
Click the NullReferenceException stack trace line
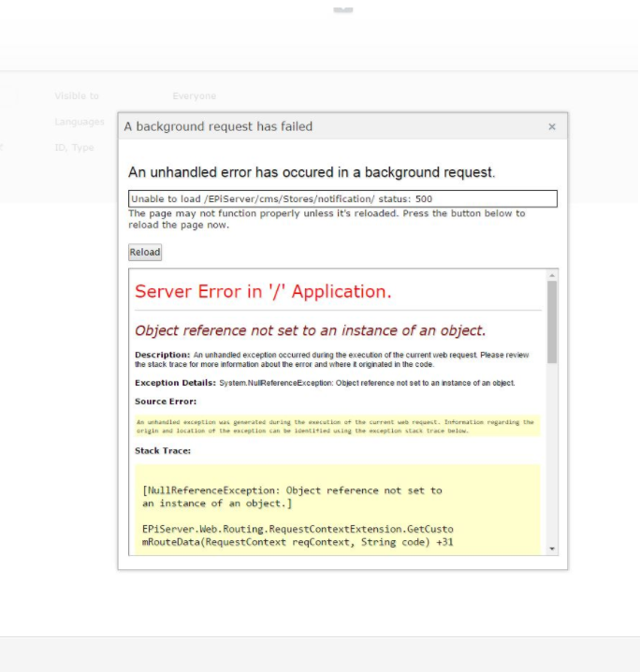292,497
